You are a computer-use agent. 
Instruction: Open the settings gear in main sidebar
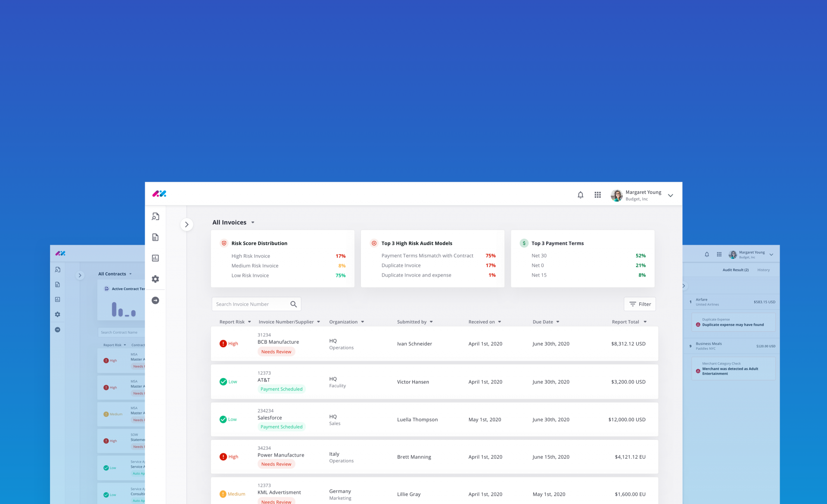(x=155, y=279)
